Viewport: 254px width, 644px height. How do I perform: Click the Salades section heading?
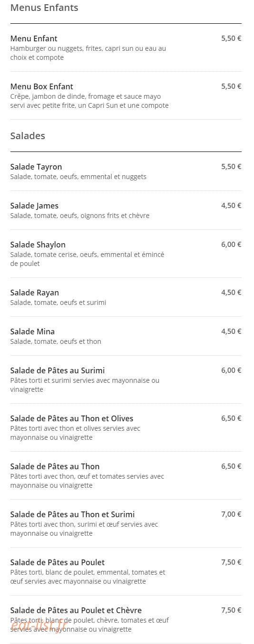click(x=28, y=136)
